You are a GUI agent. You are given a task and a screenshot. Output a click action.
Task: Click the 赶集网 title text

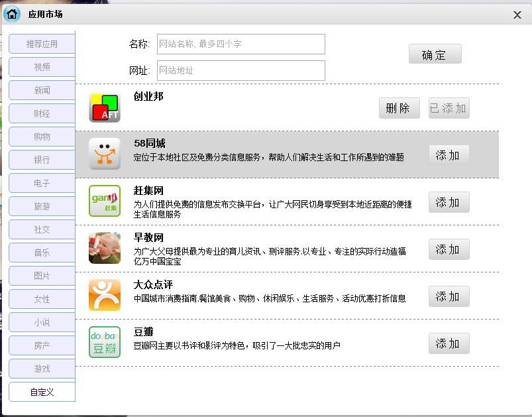[x=148, y=190]
